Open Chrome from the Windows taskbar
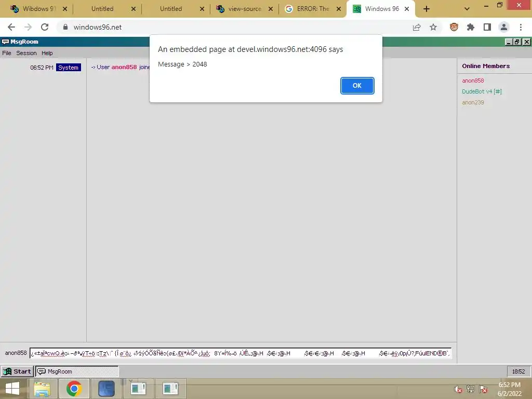Viewport: 532px width, 399px height. (x=74, y=389)
